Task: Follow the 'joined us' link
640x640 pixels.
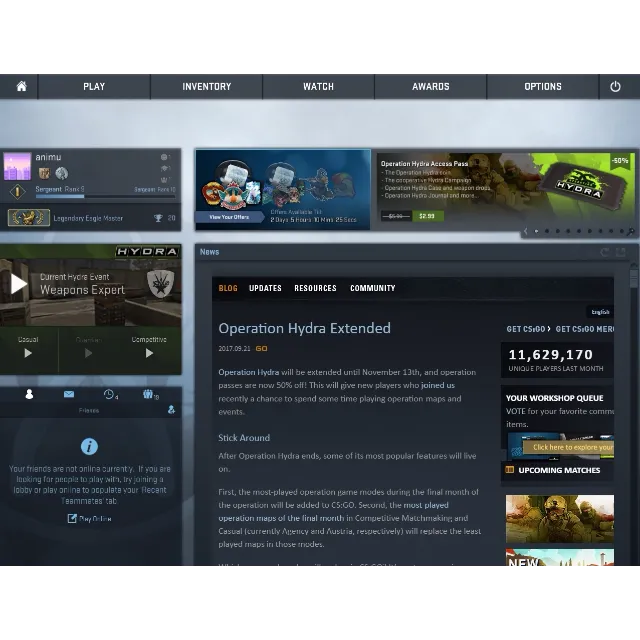Action: click(x=438, y=385)
